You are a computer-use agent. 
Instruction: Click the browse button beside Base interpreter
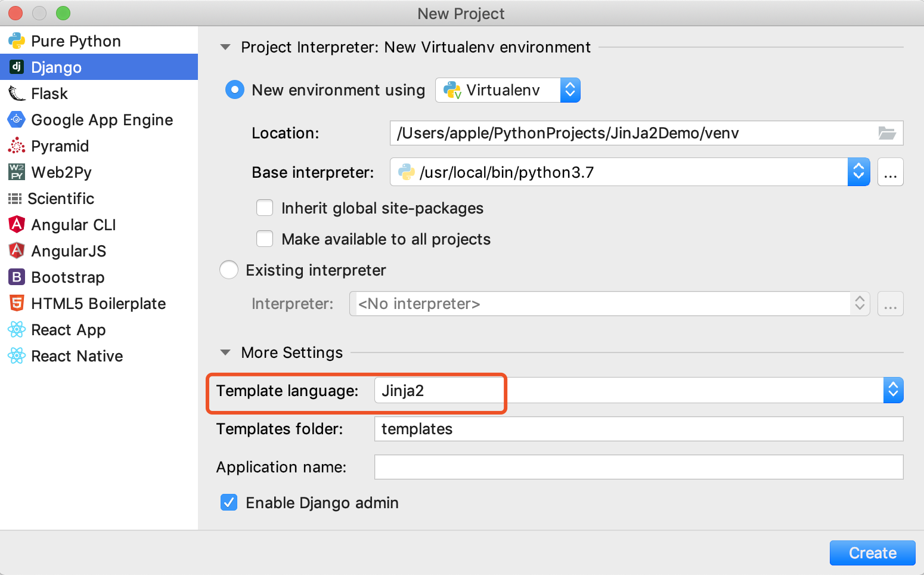point(890,172)
